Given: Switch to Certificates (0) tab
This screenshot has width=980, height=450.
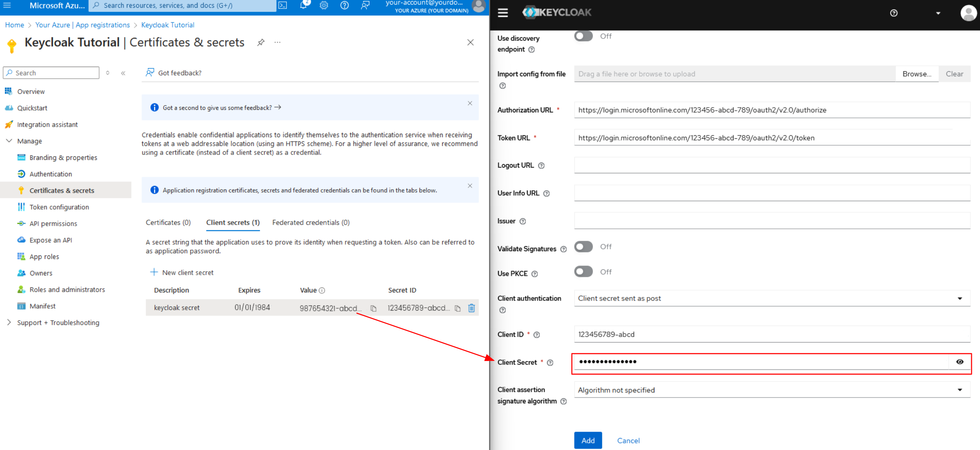Looking at the screenshot, I should point(168,223).
